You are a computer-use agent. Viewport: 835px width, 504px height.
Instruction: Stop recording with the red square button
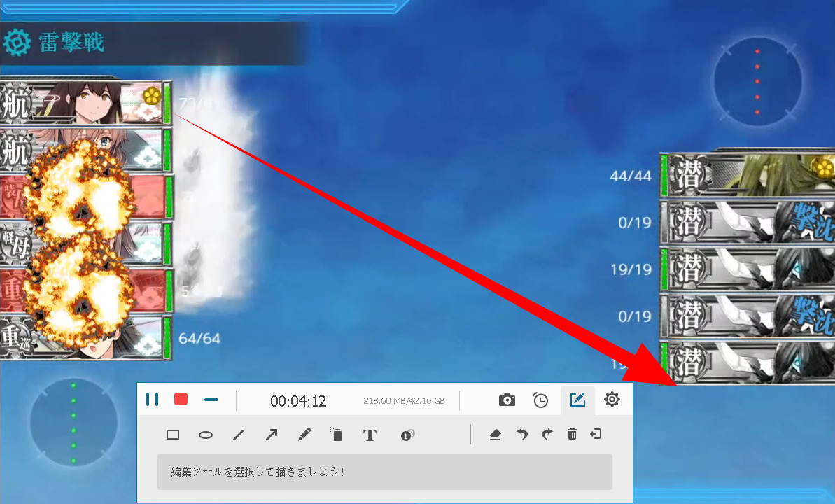tap(181, 400)
